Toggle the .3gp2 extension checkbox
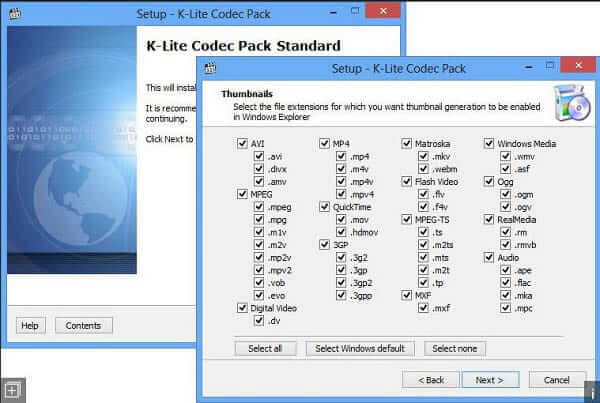Image resolution: width=600 pixels, height=403 pixels. click(x=341, y=282)
